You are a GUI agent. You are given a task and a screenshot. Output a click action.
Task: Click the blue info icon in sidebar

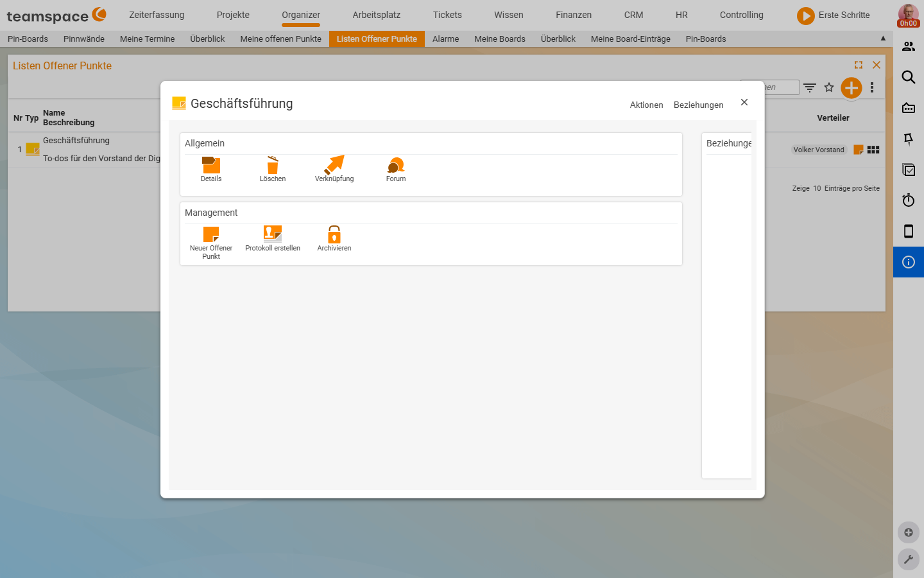(909, 262)
